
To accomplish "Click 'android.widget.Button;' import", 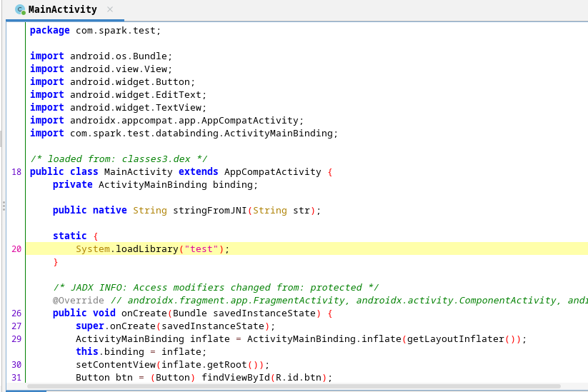I will [x=132, y=81].
